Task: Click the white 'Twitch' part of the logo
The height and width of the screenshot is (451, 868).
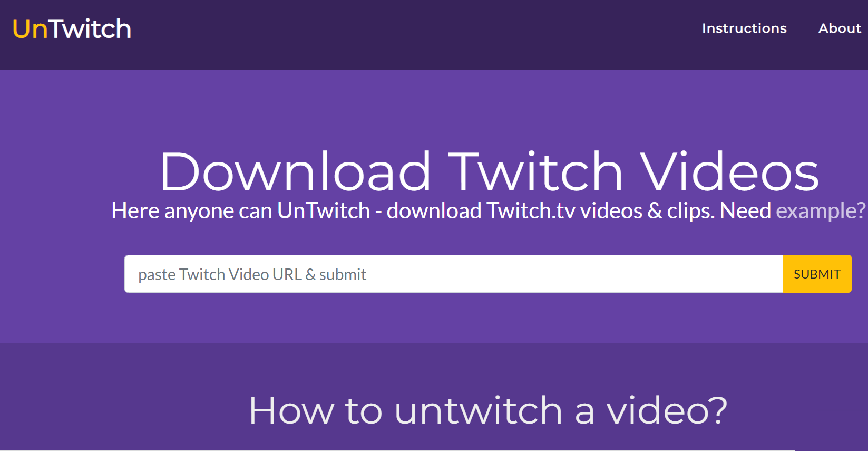Action: pos(91,29)
